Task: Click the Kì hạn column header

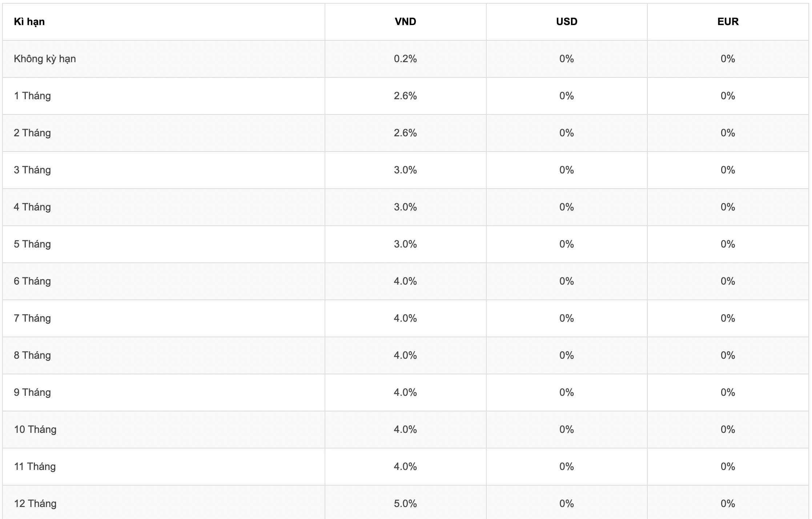Action: point(29,22)
